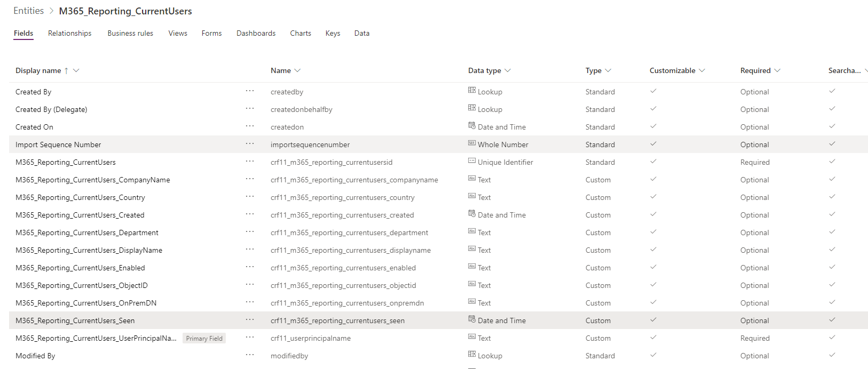Open the Import Sequence Number field

click(x=58, y=145)
